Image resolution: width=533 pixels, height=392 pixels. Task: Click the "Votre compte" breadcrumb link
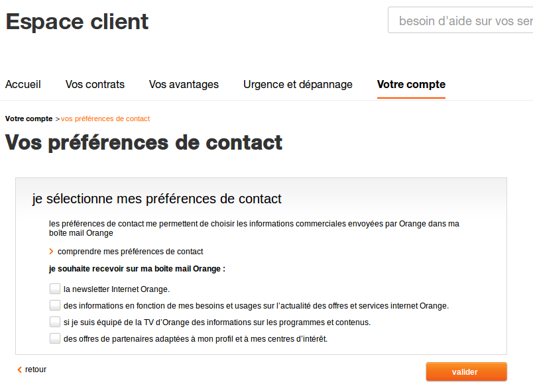tap(29, 119)
